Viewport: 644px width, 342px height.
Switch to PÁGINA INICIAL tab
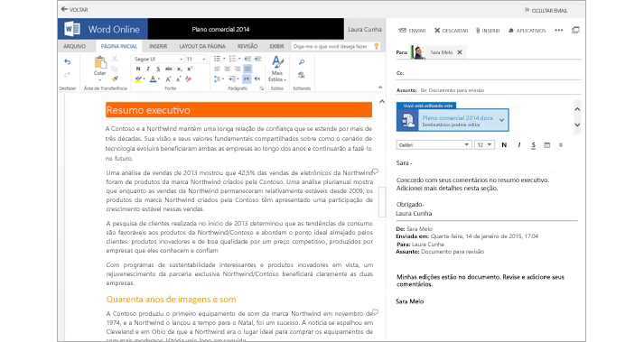(119, 46)
